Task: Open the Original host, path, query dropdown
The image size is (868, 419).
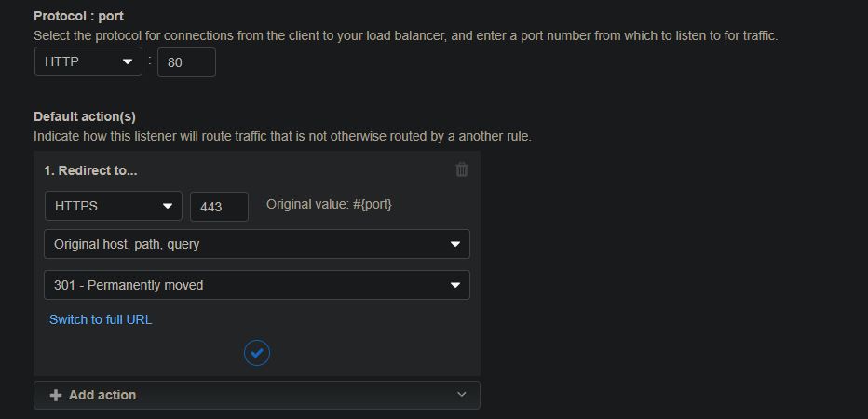Action: (x=257, y=244)
